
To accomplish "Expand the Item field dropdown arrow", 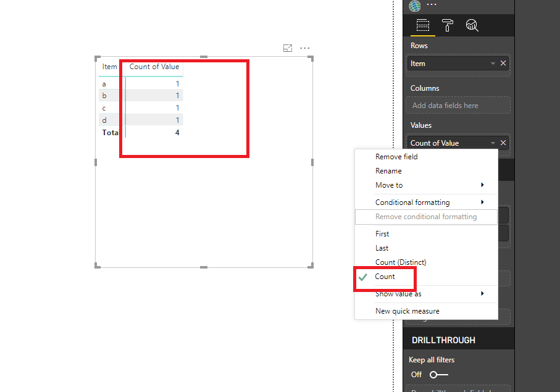I will coord(493,64).
